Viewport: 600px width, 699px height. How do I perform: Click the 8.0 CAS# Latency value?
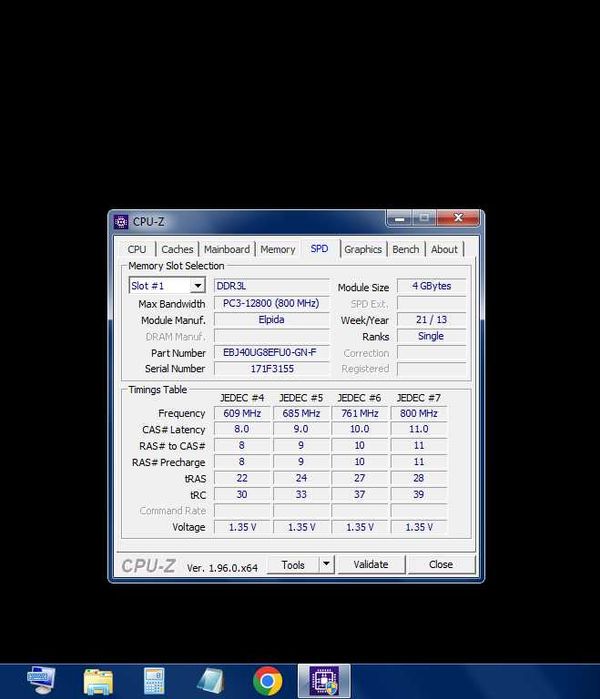[x=242, y=429]
